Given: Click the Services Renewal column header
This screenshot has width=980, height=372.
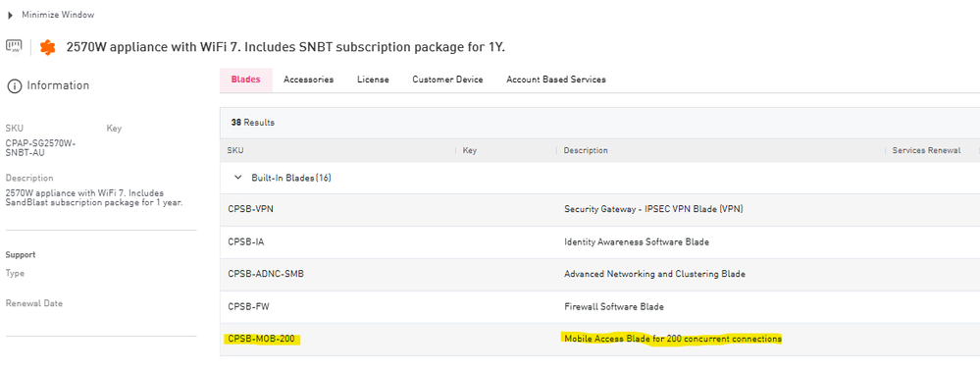Looking at the screenshot, I should [926, 151].
